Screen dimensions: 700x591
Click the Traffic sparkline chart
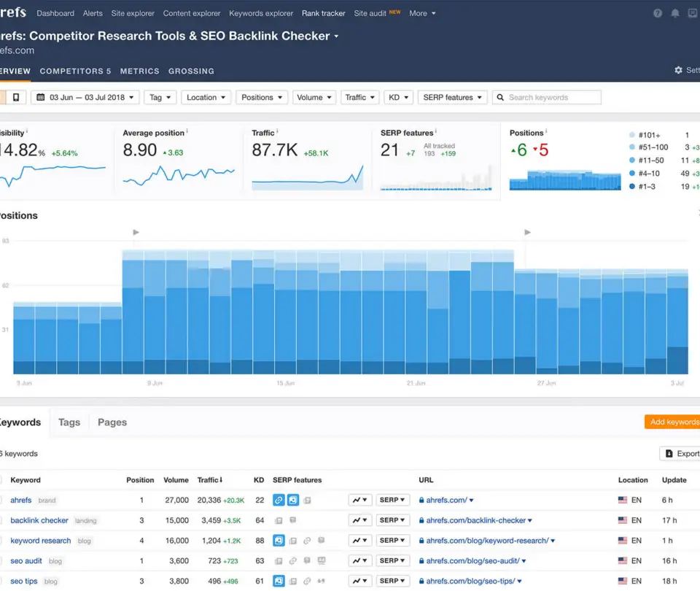tap(308, 177)
